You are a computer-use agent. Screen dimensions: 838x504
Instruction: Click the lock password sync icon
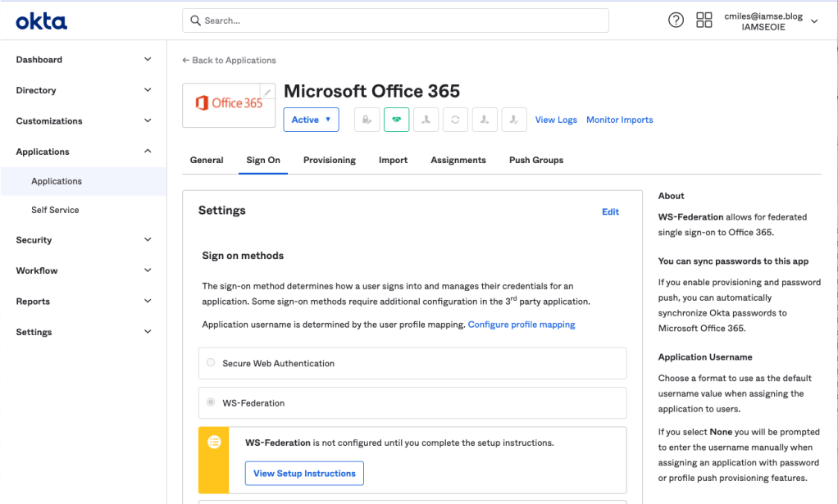[367, 120]
